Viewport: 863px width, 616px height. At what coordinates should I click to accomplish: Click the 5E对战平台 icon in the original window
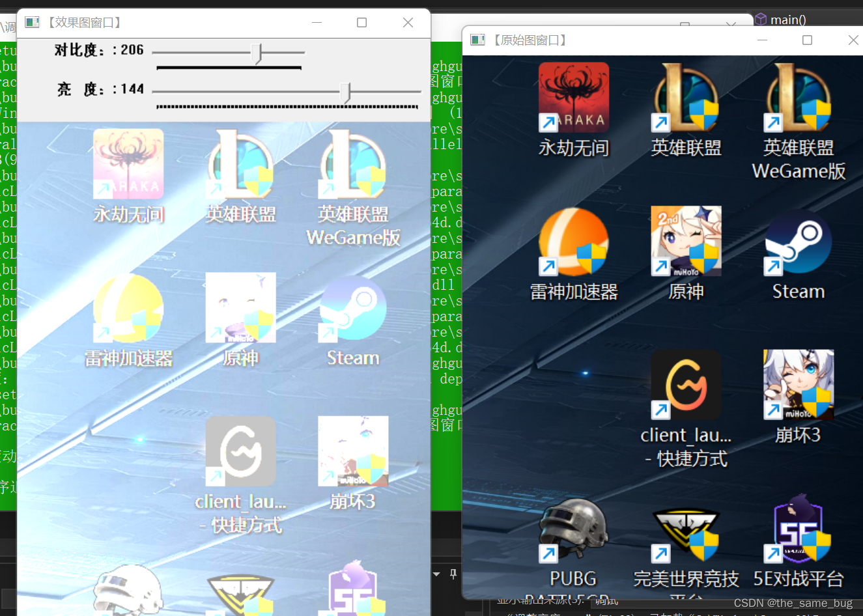point(799,529)
